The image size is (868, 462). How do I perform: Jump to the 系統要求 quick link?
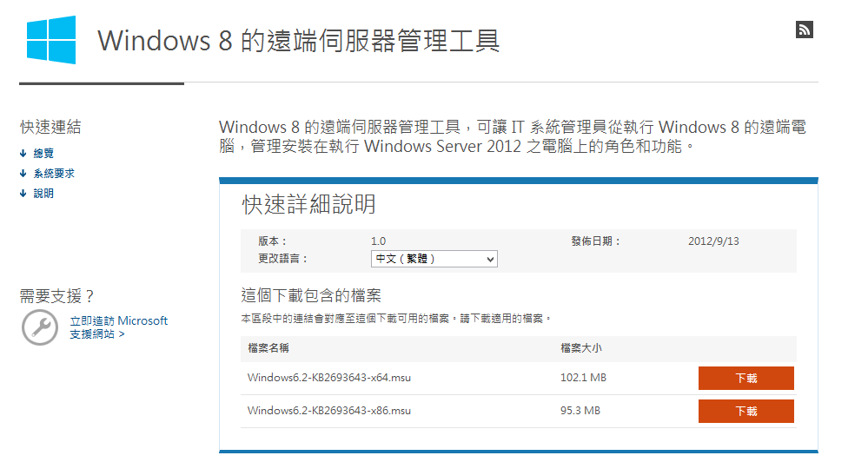point(54,173)
